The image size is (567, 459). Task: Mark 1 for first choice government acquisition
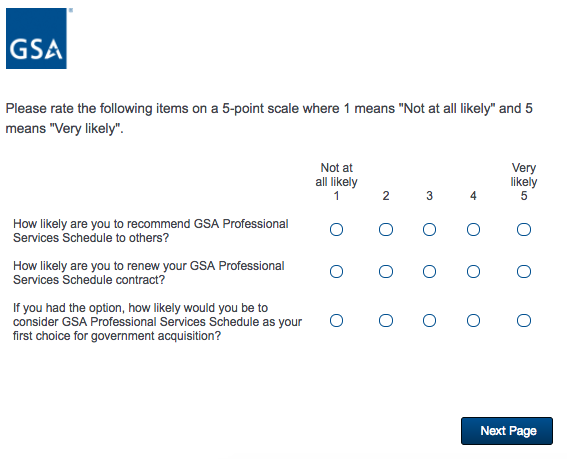point(336,320)
